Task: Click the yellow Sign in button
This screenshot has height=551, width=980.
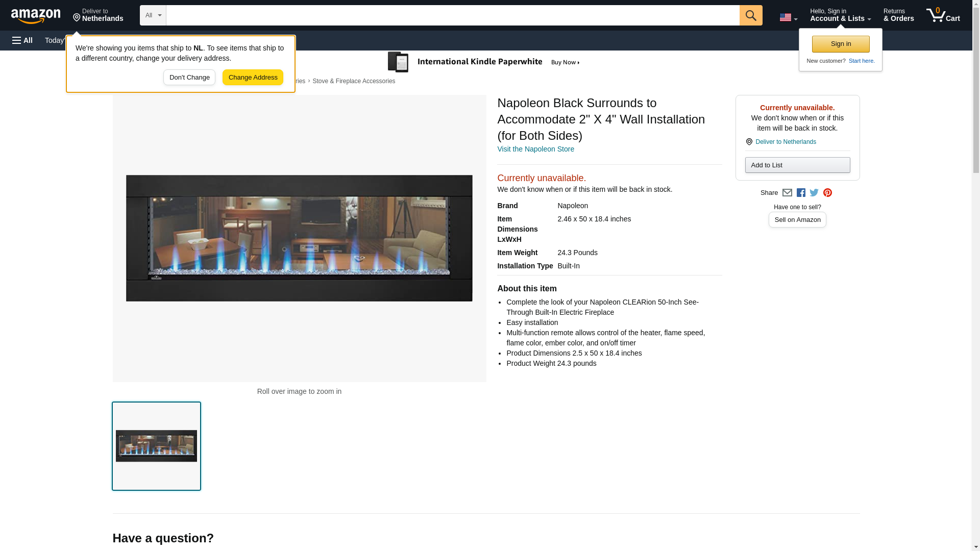Action: pos(841,44)
